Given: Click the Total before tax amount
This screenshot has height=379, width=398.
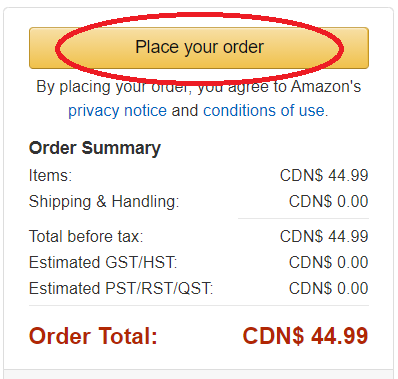Looking at the screenshot, I should [324, 236].
